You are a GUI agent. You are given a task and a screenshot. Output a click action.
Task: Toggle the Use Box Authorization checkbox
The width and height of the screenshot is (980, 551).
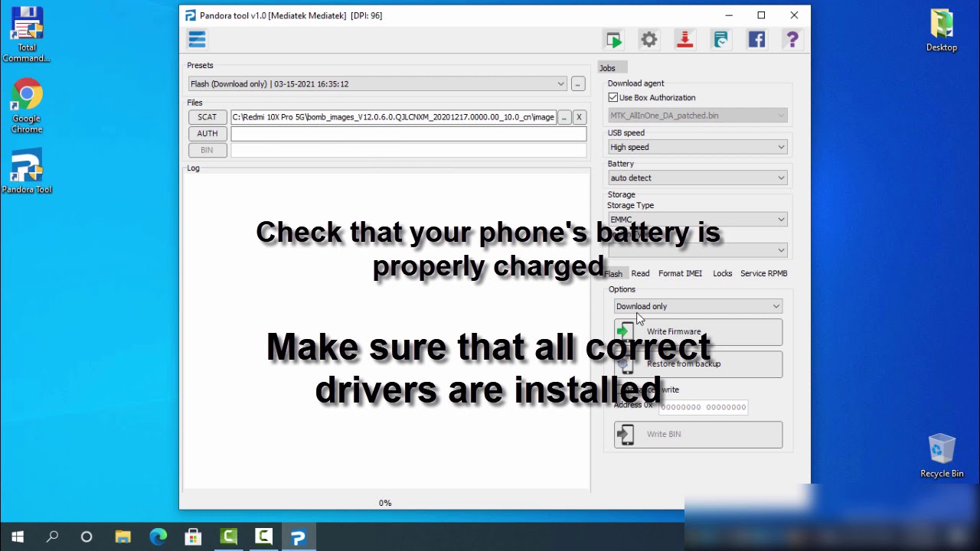click(x=613, y=97)
